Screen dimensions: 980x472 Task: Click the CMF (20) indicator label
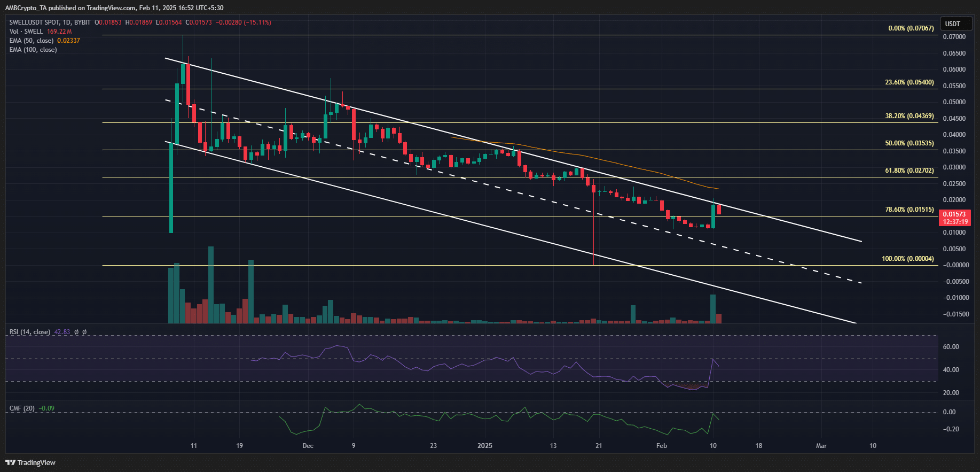point(22,408)
